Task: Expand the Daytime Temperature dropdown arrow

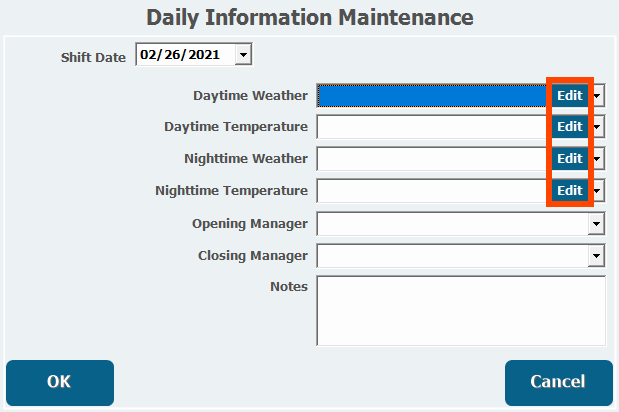Action: pos(596,127)
